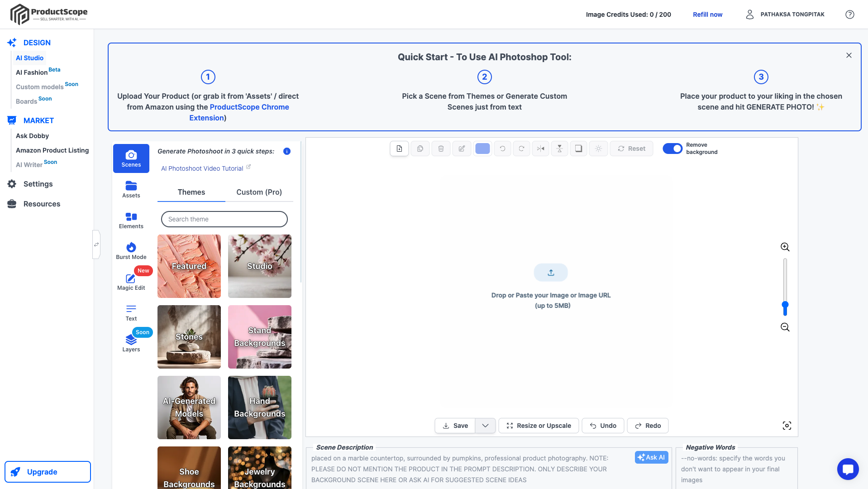This screenshot has height=489, width=868.
Task: Open the Help question mark menu
Action: pos(849,14)
